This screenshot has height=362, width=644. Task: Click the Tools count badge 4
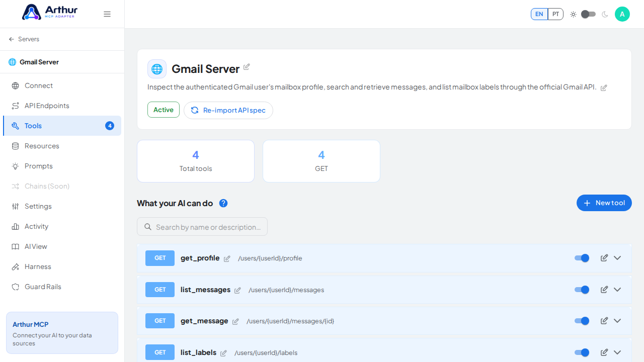coord(110,126)
